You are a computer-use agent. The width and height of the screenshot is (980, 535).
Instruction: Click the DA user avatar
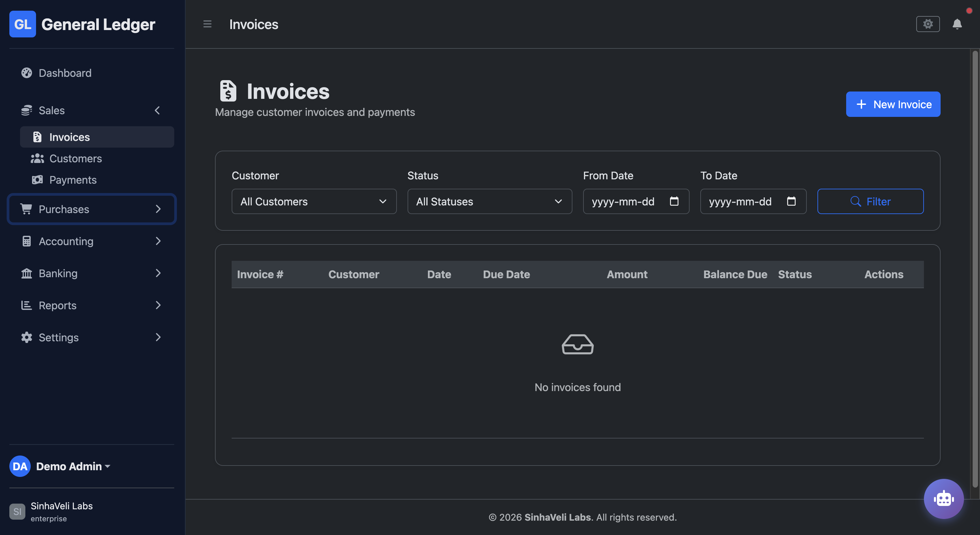20,466
